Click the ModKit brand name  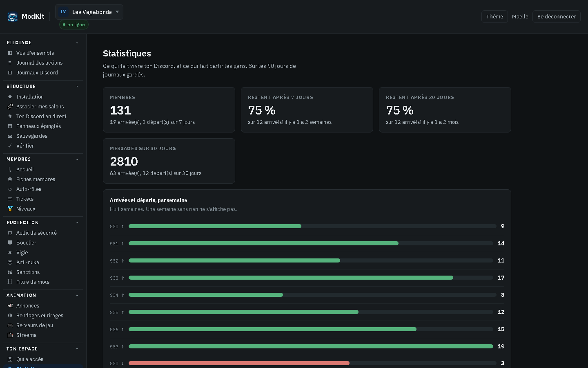click(33, 16)
